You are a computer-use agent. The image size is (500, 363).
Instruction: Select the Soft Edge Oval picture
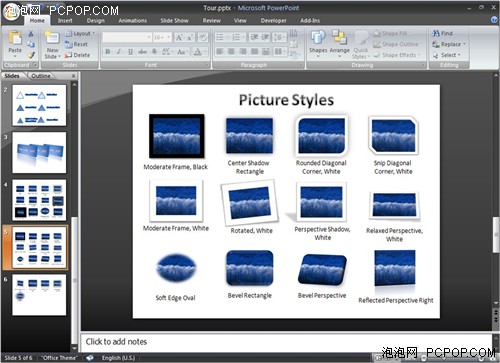pos(176,268)
